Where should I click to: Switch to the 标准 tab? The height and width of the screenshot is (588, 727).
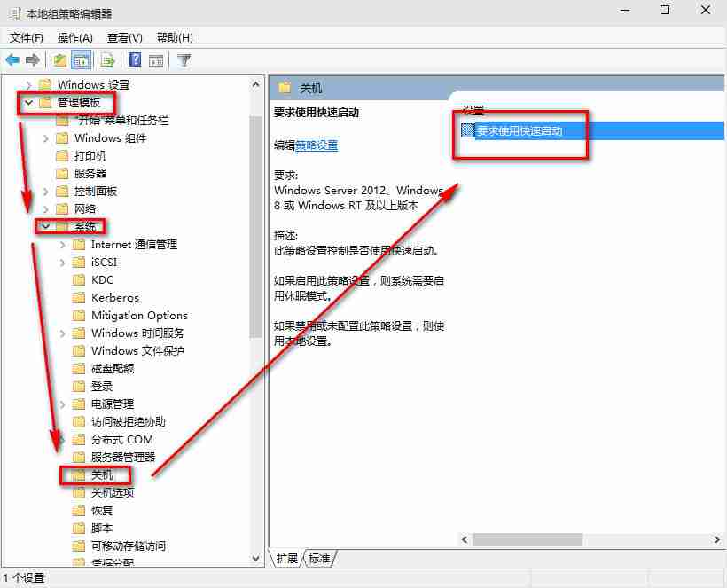coord(319,559)
